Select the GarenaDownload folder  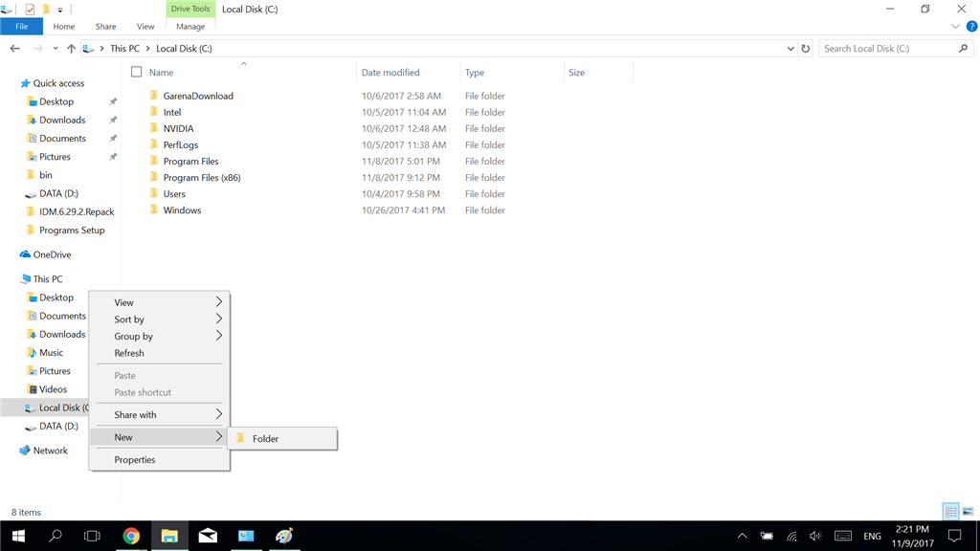198,96
